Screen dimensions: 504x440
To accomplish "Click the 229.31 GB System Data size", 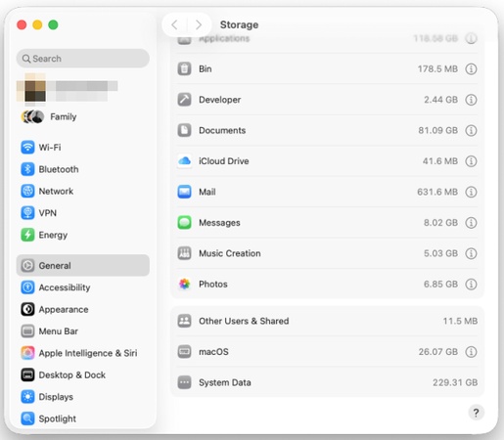I will [x=455, y=382].
